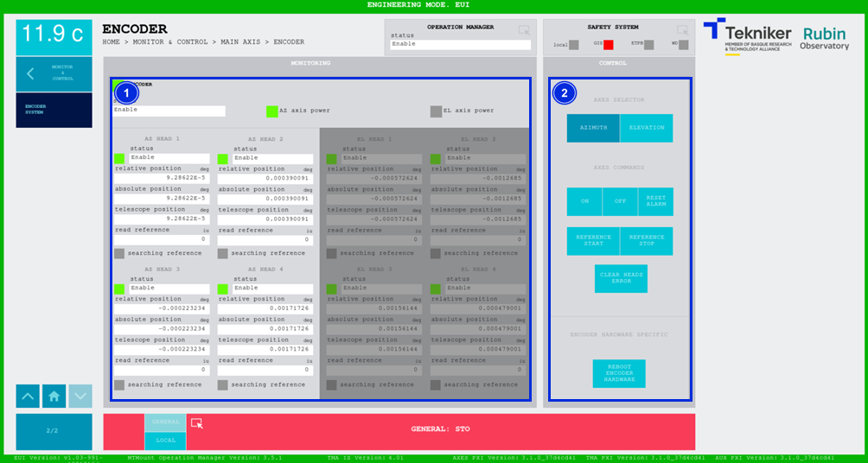This screenshot has height=463, width=868.
Task: Click CLEAR HEADS ERROR button
Action: pyautogui.click(x=621, y=278)
